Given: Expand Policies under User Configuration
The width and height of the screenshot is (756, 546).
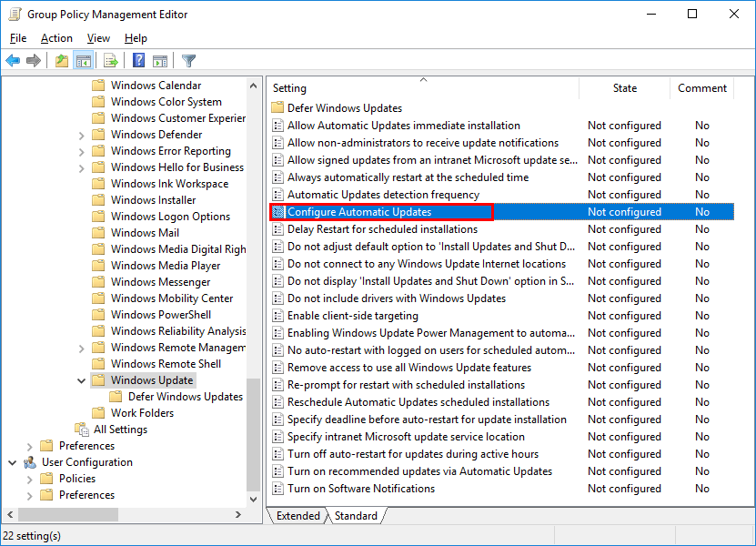Looking at the screenshot, I should point(30,480).
